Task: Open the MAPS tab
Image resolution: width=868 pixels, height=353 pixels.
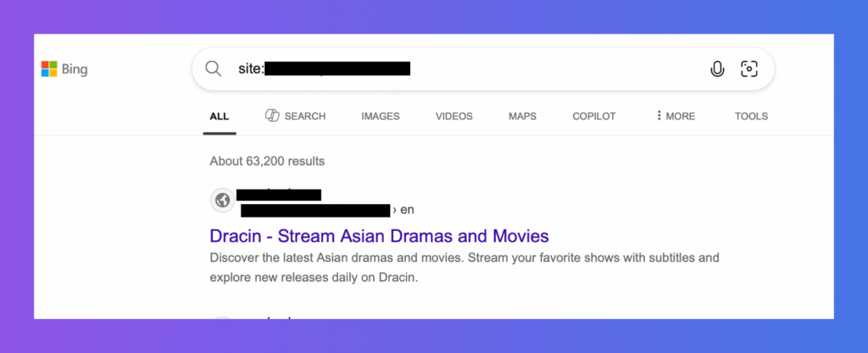Action: pos(522,116)
